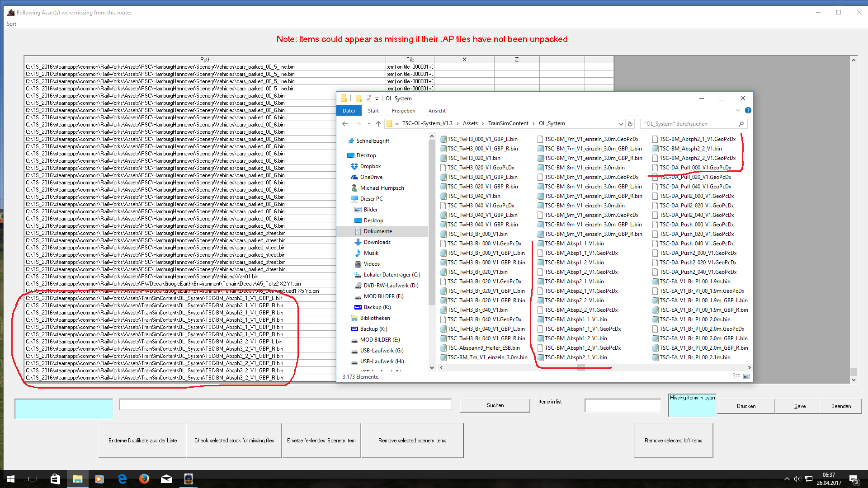Switch to large icons view in Explorer
Image resolution: width=868 pixels, height=488 pixels.
(x=746, y=376)
